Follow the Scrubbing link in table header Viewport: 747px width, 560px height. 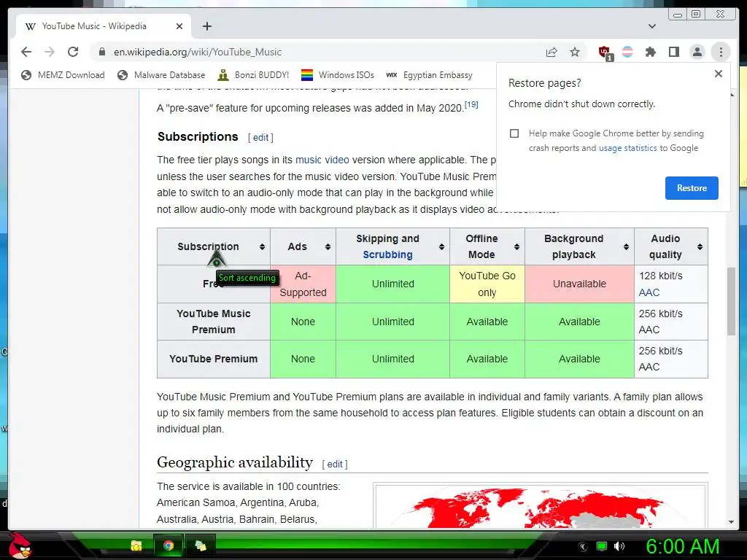coord(388,254)
